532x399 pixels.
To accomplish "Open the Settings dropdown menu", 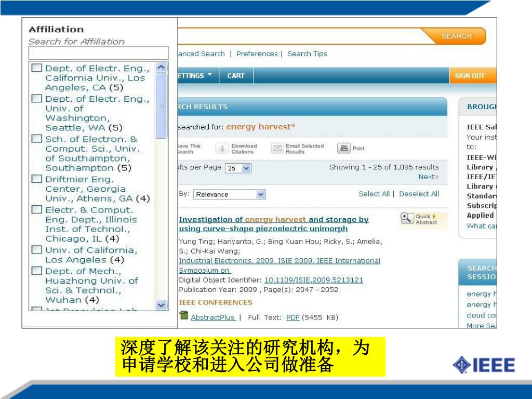I will coord(194,75).
